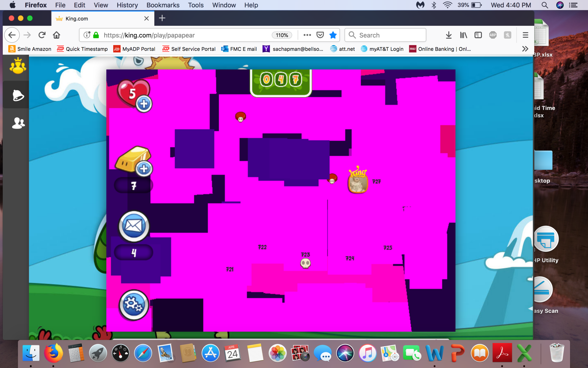Reset the 110% zoom level indicator
The image size is (588, 368).
tap(282, 35)
